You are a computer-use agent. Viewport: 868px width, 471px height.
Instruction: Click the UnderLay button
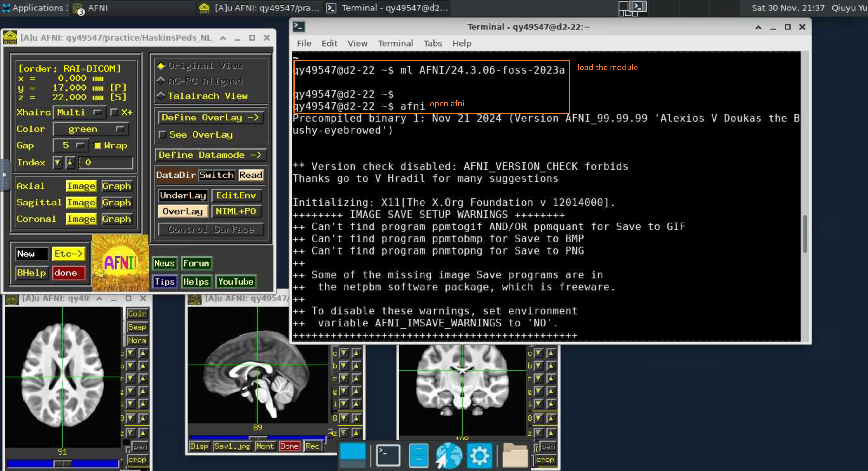point(183,195)
